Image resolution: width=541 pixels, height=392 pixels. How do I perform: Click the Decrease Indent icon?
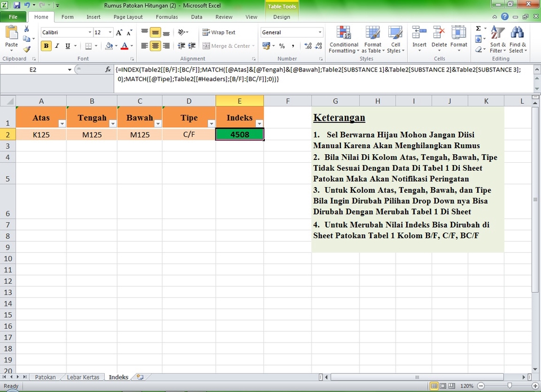[181, 46]
